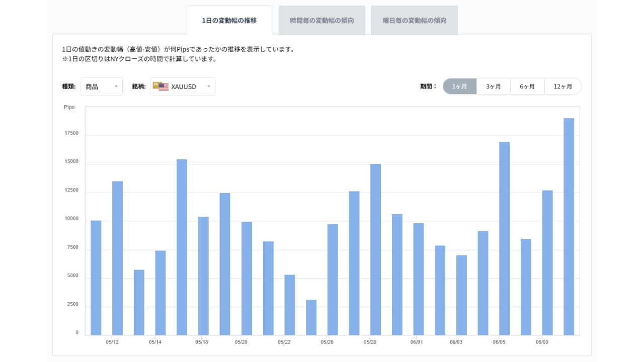Click the 7500 y-axis value
The height and width of the screenshot is (362, 644).
click(x=72, y=247)
